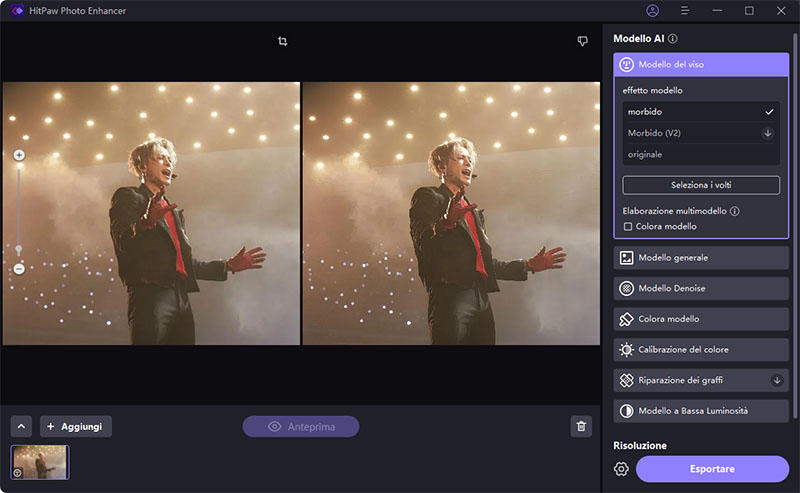Viewport: 800px width, 493px height.
Task: Select the crop tool icon
Action: click(x=283, y=41)
